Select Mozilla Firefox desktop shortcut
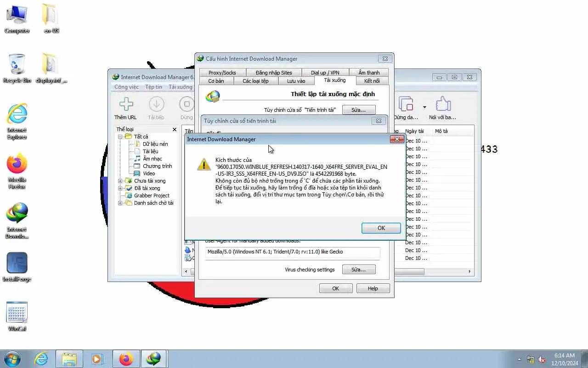The image size is (588, 368). [17, 171]
